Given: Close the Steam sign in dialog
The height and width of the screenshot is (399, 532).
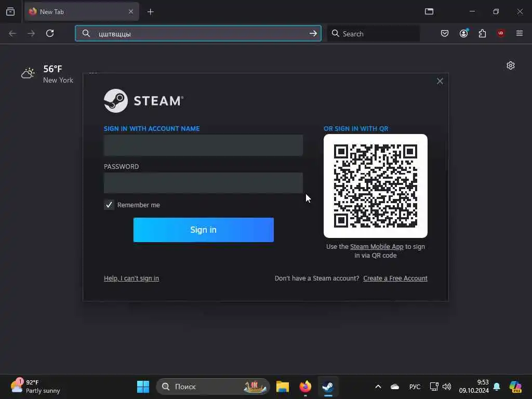Looking at the screenshot, I should pyautogui.click(x=440, y=81).
